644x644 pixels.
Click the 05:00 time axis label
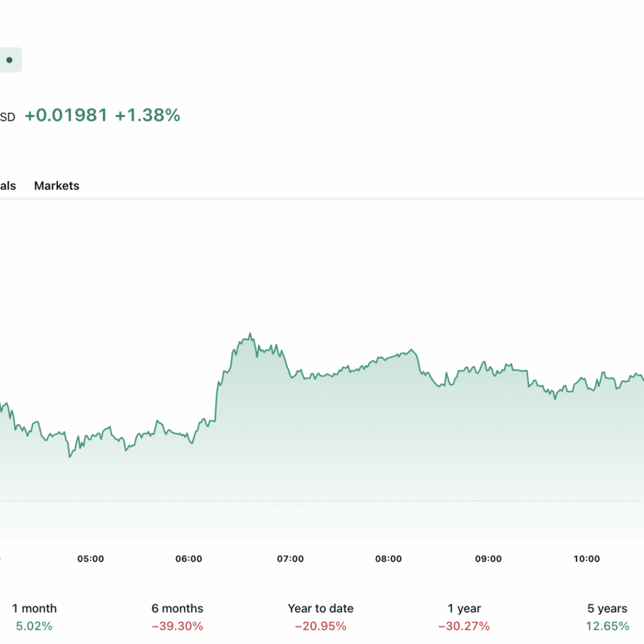coord(91,559)
